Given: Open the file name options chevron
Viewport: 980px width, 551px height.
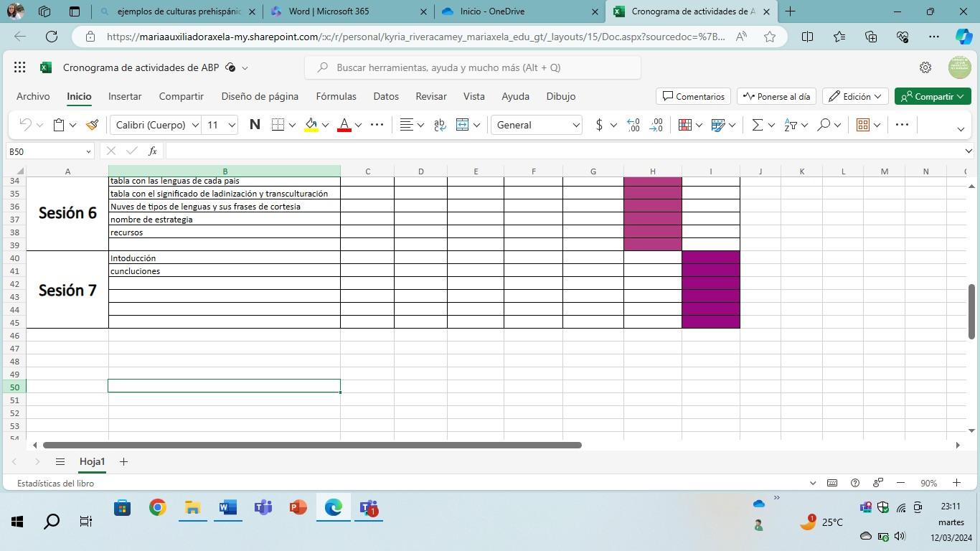Looking at the screenshot, I should pos(245,67).
